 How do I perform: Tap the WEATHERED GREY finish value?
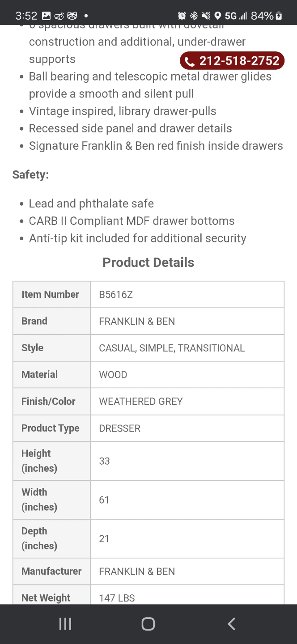pyautogui.click(x=141, y=401)
